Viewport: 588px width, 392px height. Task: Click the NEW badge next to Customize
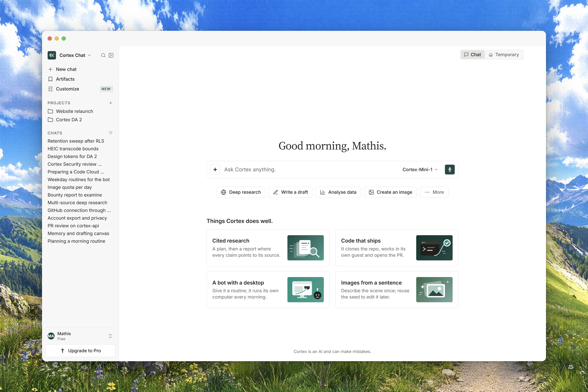click(106, 89)
